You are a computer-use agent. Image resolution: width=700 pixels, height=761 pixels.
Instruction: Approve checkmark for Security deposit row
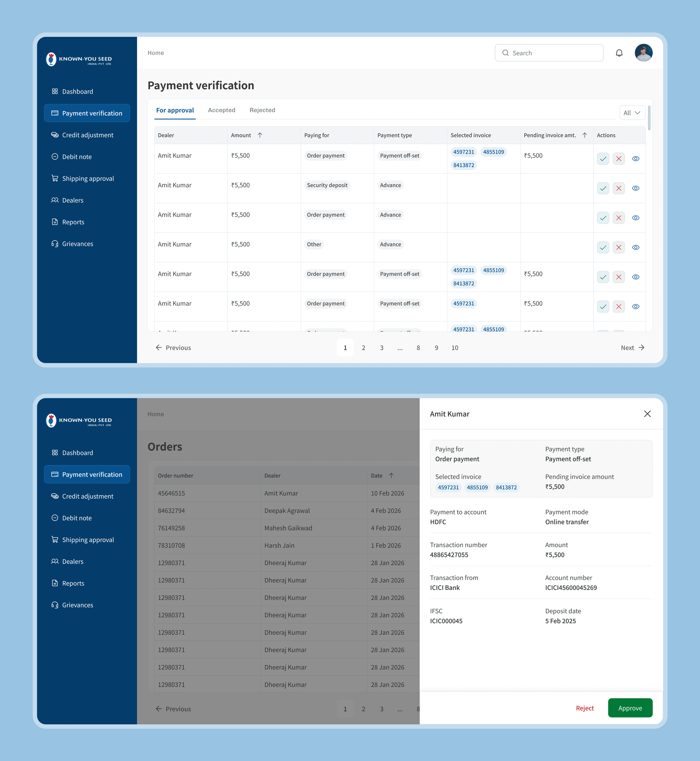tap(603, 188)
